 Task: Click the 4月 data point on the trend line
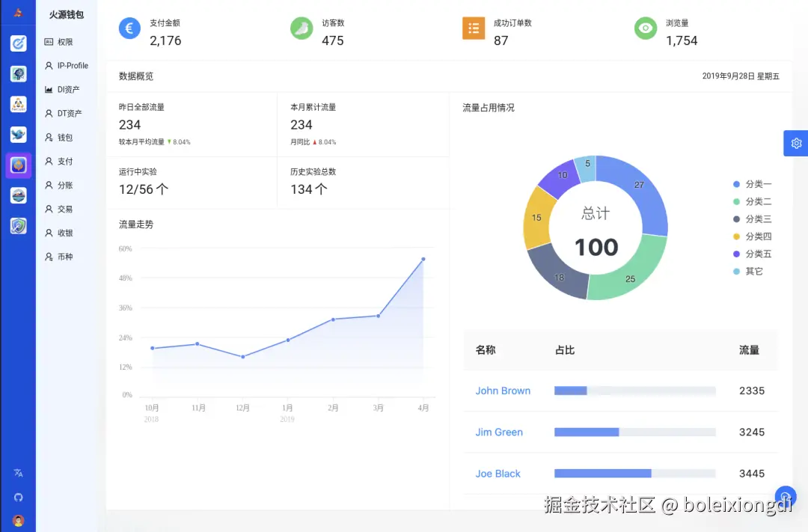pyautogui.click(x=423, y=260)
